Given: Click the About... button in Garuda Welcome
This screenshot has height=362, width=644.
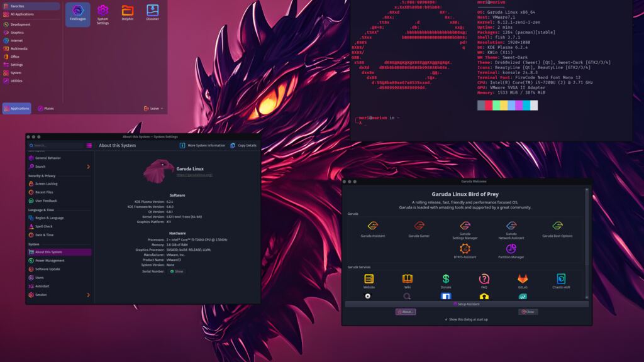Looking at the screenshot, I should (x=406, y=312).
